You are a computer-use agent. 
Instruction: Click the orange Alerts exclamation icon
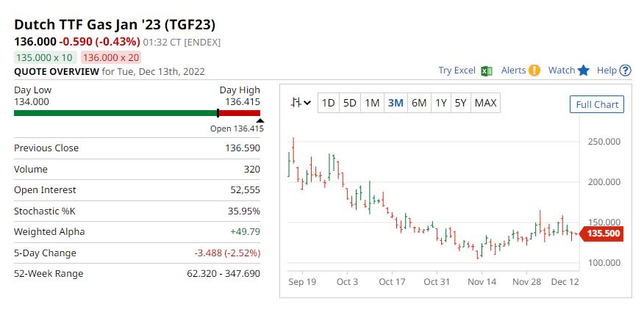pos(534,70)
